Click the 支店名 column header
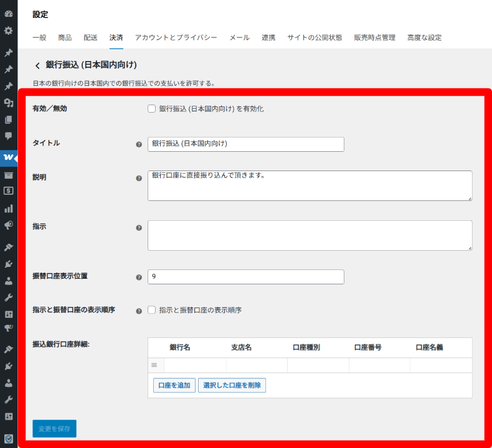Image resolution: width=492 pixels, height=448 pixels. click(x=241, y=347)
